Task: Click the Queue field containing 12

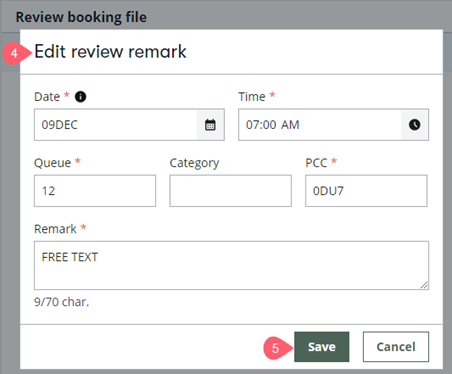Action: tap(95, 191)
